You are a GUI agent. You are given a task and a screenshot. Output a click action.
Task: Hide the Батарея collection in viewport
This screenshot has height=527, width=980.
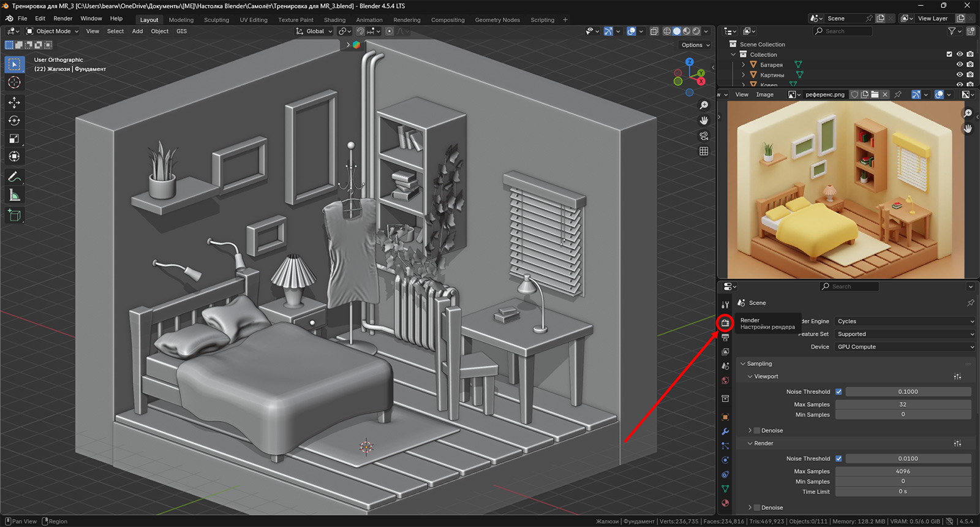point(960,64)
